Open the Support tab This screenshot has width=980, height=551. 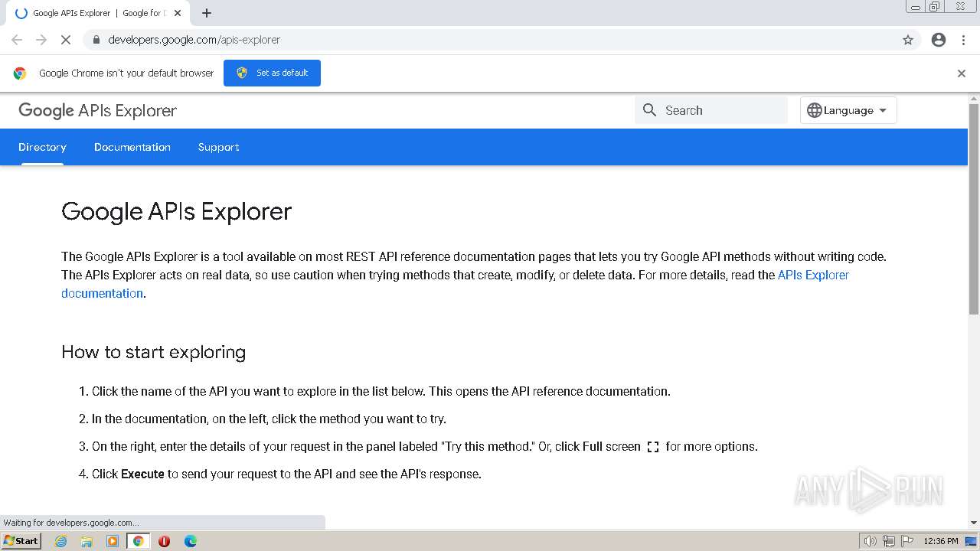click(x=218, y=147)
